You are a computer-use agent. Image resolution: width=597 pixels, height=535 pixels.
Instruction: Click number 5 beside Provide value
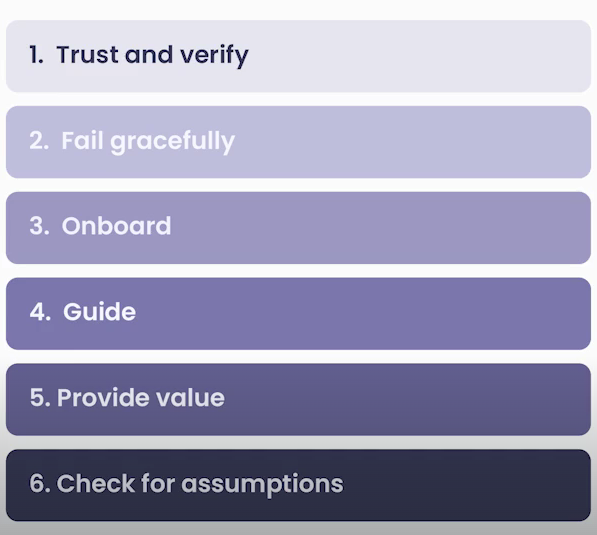40,398
